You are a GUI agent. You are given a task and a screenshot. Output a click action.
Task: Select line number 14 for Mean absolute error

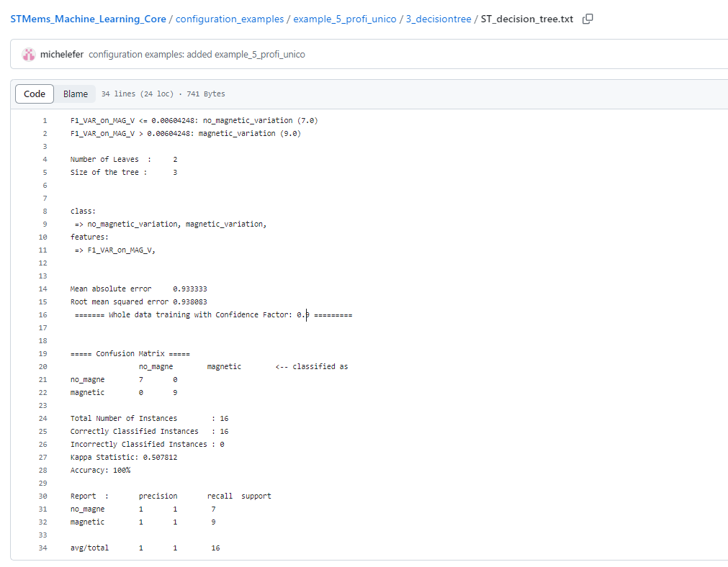pyautogui.click(x=43, y=289)
